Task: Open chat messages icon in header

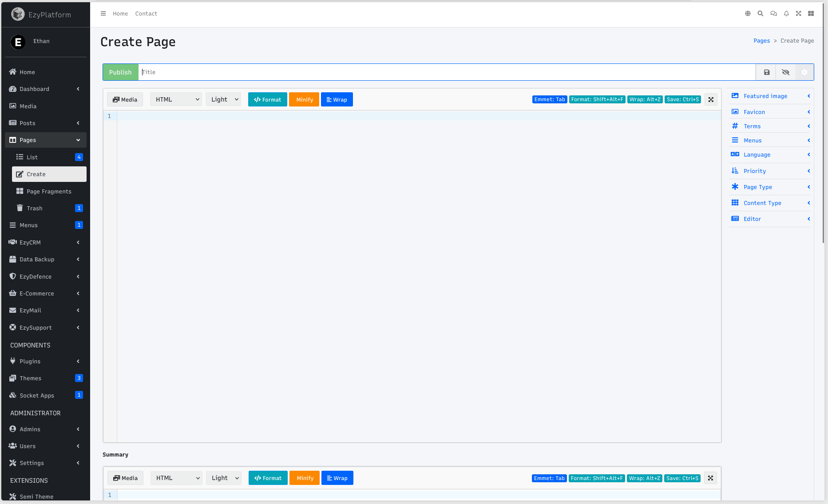Action: (x=773, y=14)
